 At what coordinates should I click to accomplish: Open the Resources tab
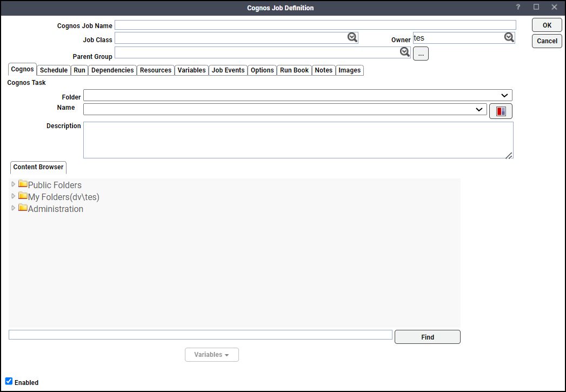pyautogui.click(x=156, y=70)
